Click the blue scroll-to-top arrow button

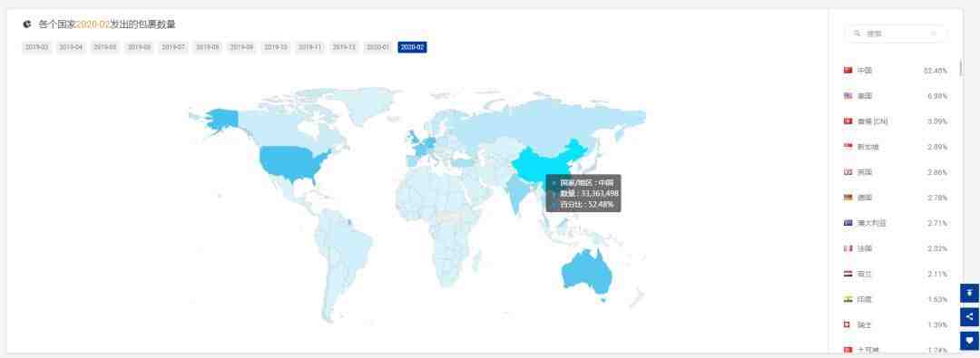[x=969, y=293]
